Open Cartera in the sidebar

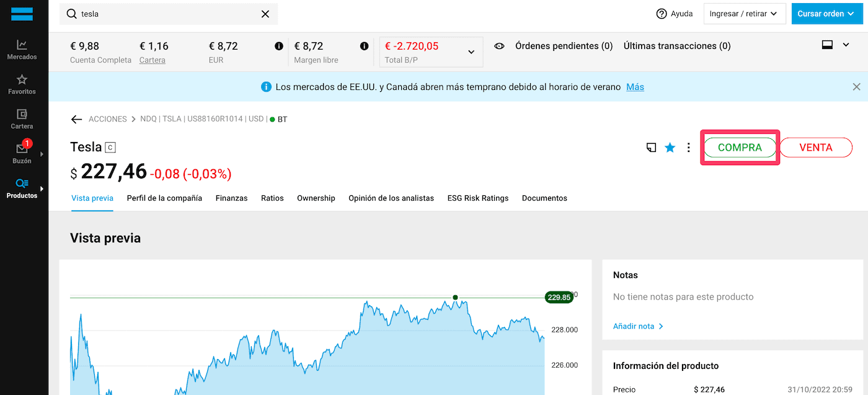[x=22, y=119]
